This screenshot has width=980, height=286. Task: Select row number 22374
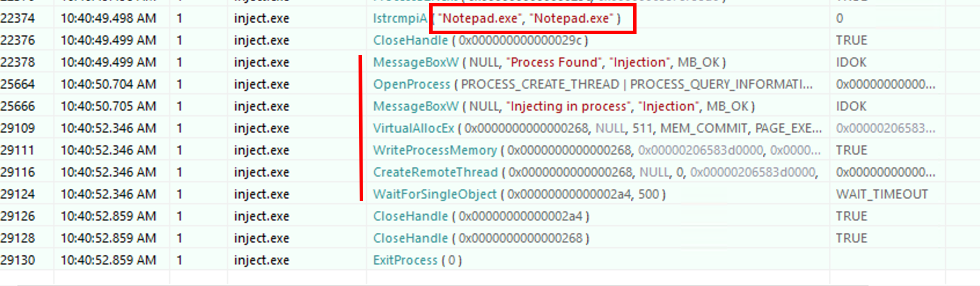(x=18, y=19)
